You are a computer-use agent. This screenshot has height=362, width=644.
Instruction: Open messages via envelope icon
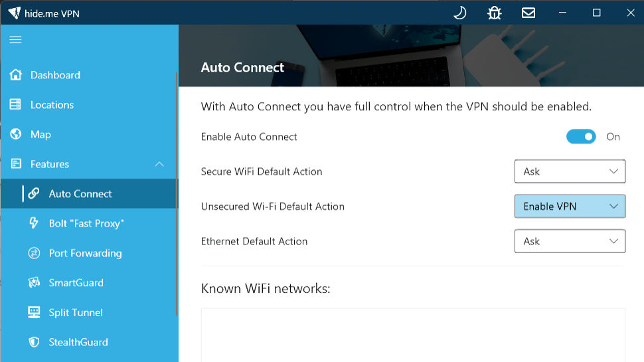pos(528,13)
